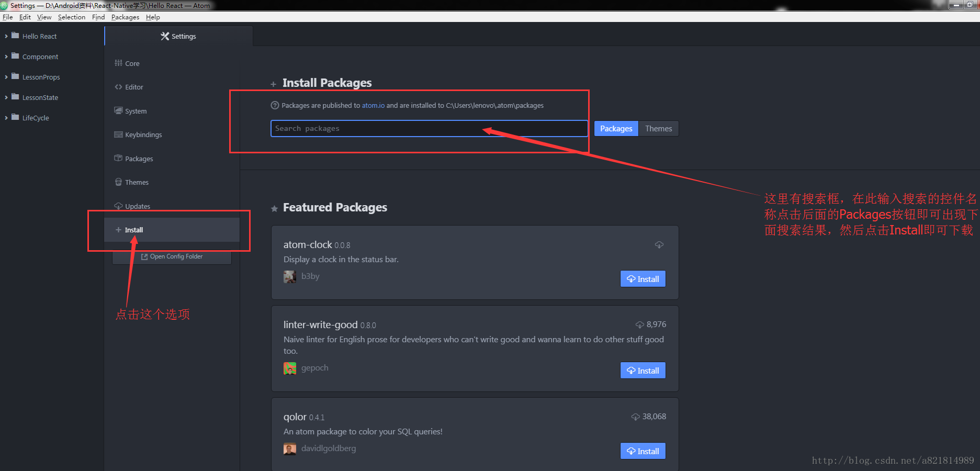Open the Packages menu in menu bar
This screenshot has width=980, height=471.
pos(125,17)
